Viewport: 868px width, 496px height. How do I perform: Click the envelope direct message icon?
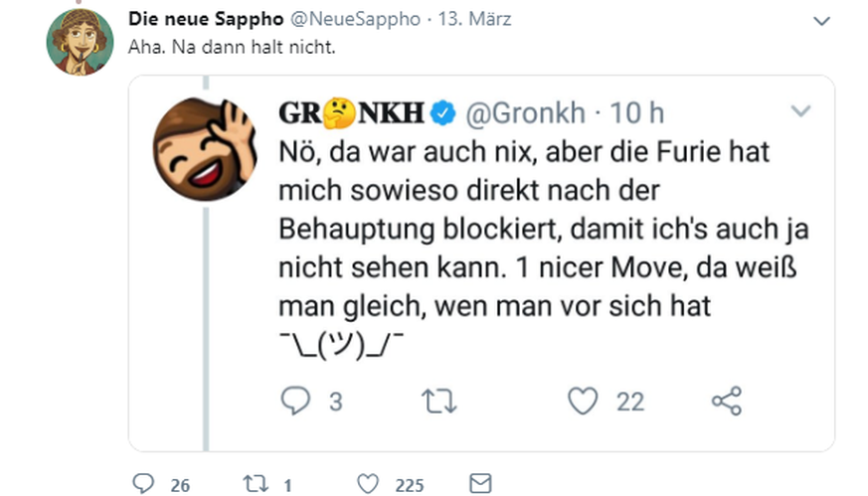(479, 484)
